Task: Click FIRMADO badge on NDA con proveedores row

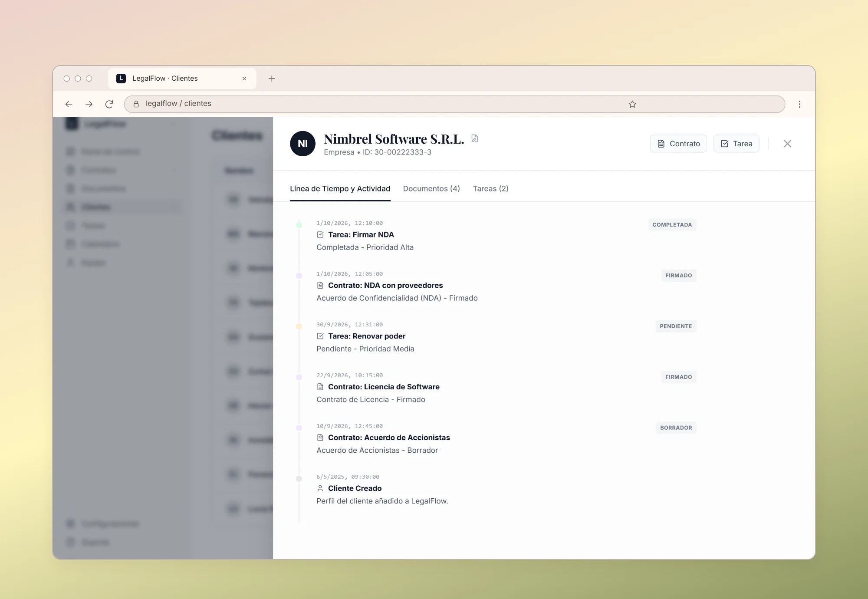Action: coord(679,276)
